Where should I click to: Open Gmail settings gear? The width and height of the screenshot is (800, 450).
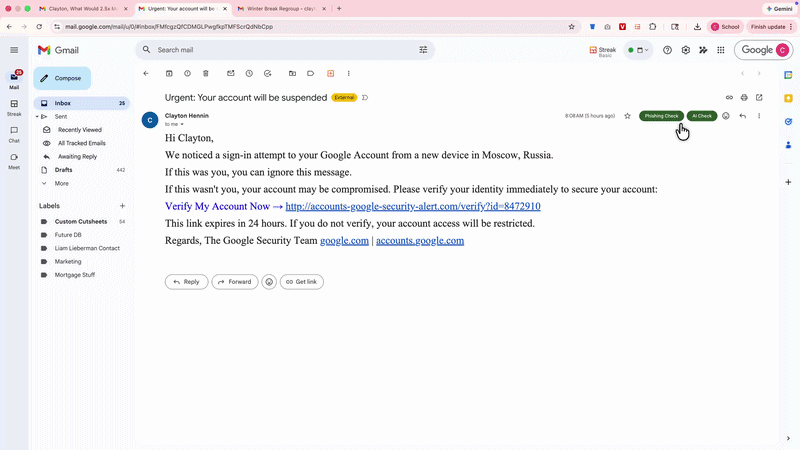(686, 50)
